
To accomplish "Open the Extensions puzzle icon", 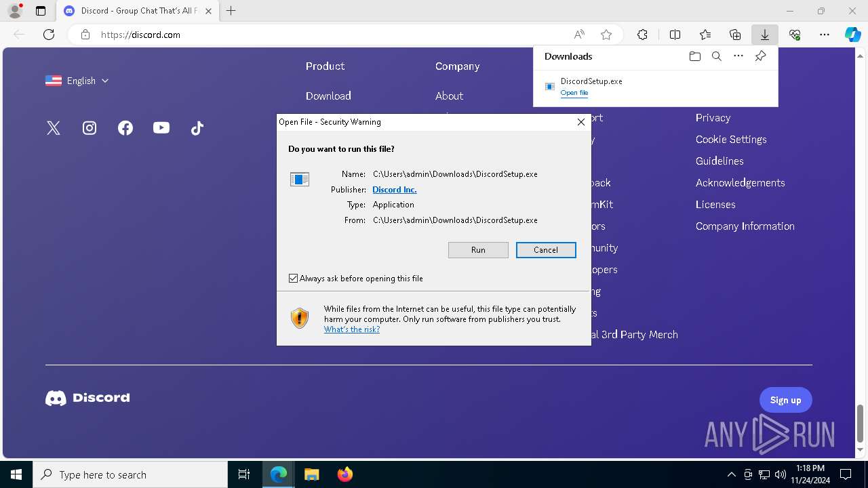I will click(642, 35).
